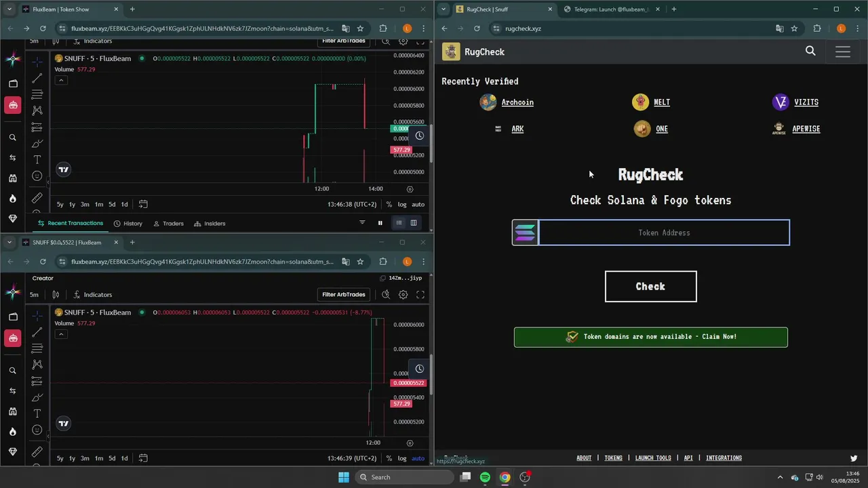The width and height of the screenshot is (868, 488).
Task: Collapse the indicator legend in top chart
Action: tap(61, 80)
